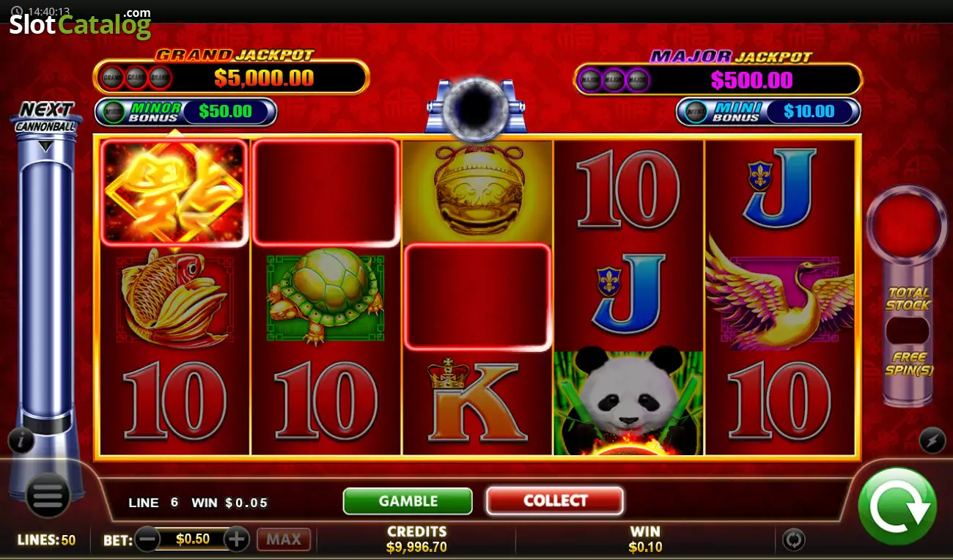Click the golden koi fish symbol
The width and height of the screenshot is (953, 560).
174,297
